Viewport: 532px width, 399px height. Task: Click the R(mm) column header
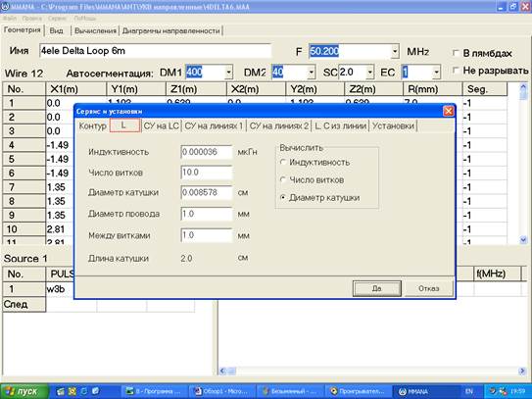(433, 89)
